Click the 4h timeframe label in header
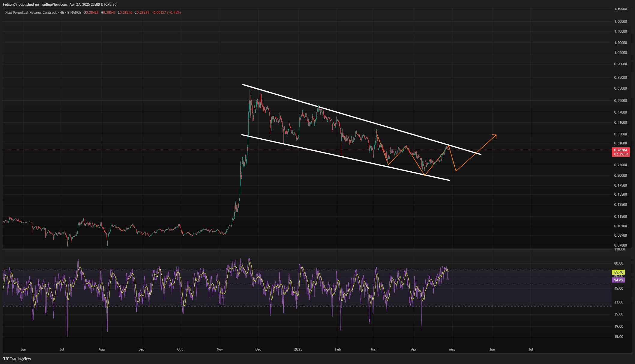Image resolution: width=635 pixels, height=364 pixels. click(62, 13)
